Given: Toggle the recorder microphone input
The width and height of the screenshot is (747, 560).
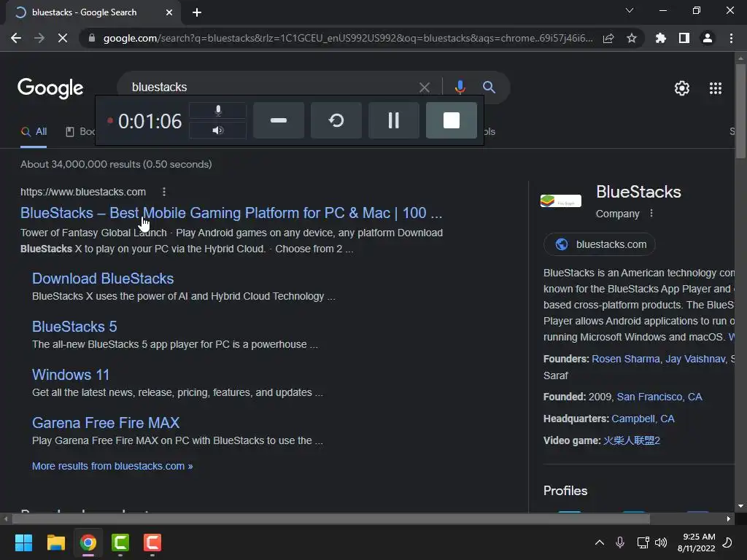Looking at the screenshot, I should (x=217, y=111).
